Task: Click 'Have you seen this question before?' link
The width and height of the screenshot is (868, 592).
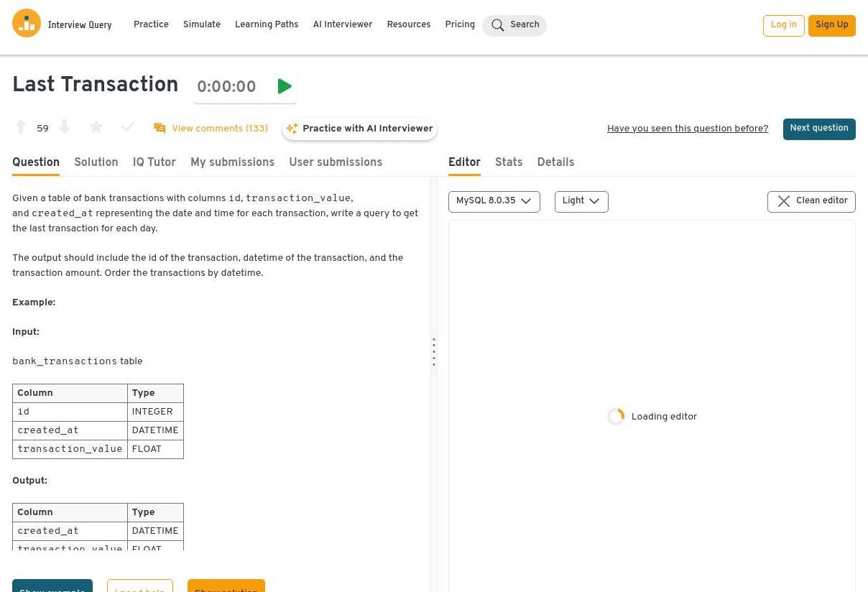Action: click(687, 129)
